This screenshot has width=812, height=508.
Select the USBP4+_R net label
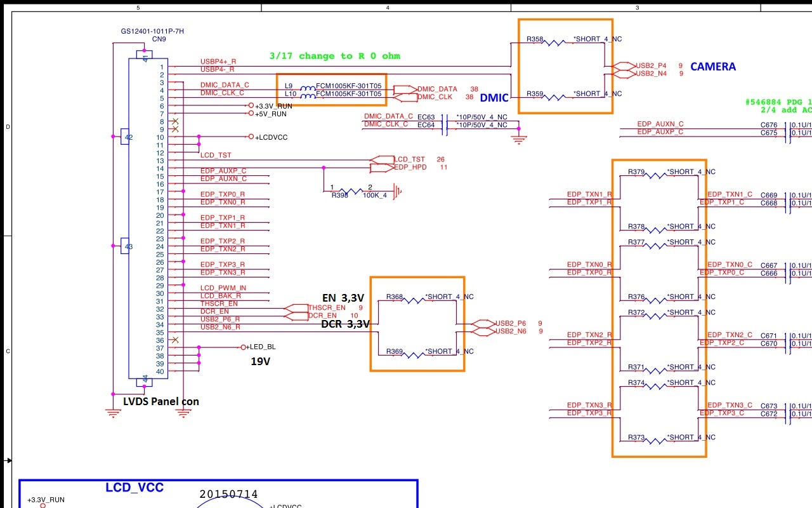pyautogui.click(x=218, y=62)
